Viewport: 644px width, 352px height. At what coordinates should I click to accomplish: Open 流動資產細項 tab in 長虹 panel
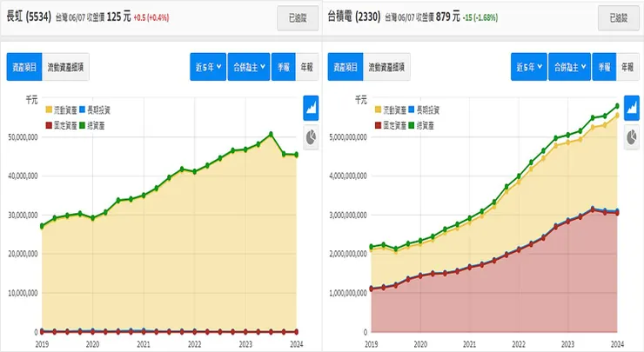tap(66, 67)
